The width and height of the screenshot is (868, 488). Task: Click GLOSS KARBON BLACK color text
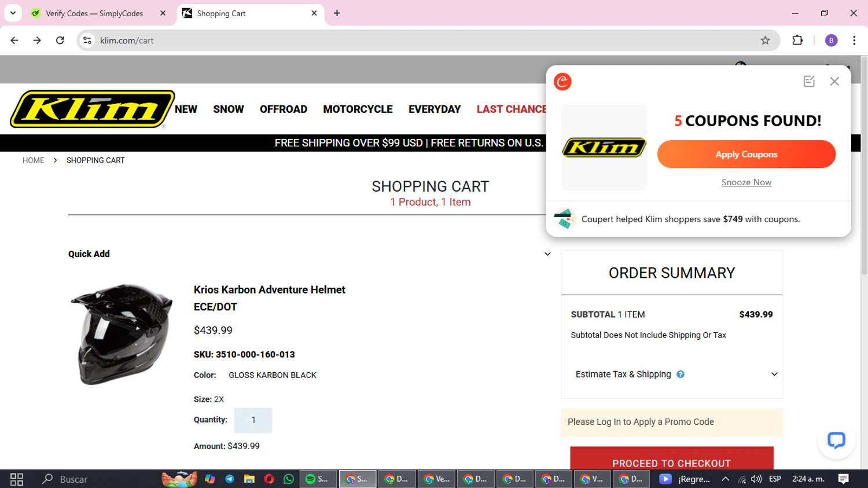pos(273,375)
